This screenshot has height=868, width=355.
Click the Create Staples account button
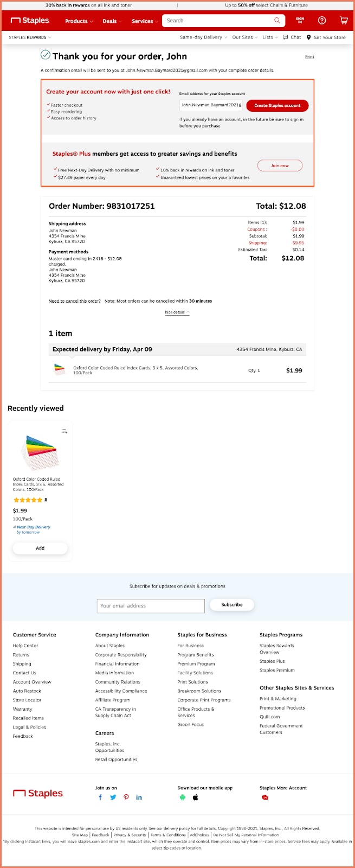(x=277, y=105)
